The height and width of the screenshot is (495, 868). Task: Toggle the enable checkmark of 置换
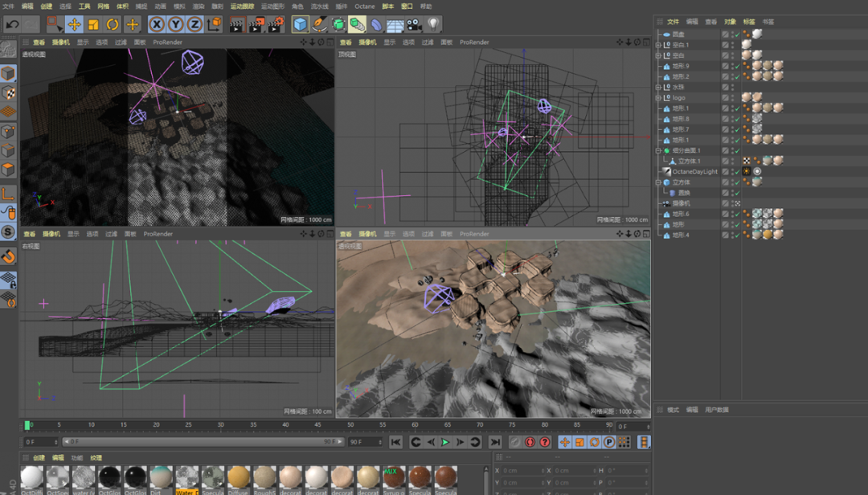point(737,193)
